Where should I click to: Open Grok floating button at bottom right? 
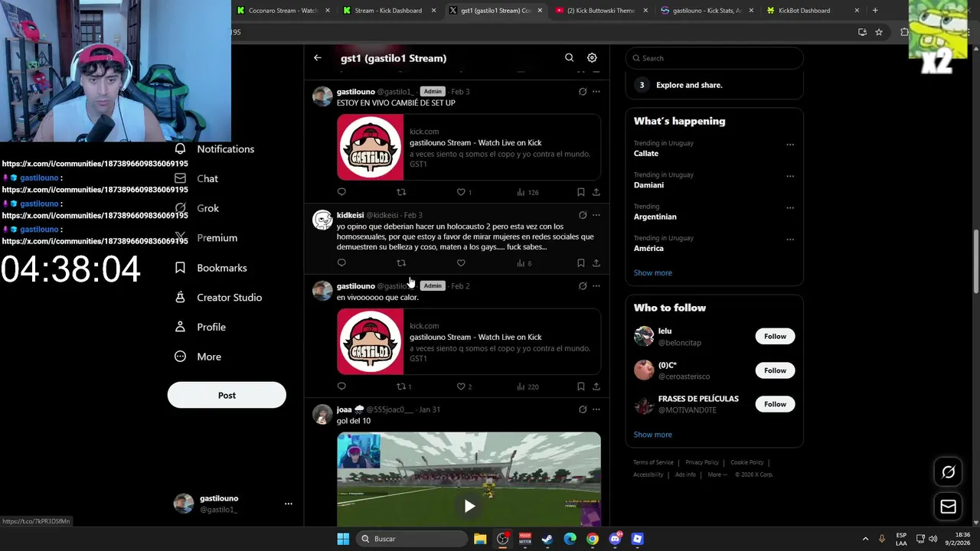tap(948, 472)
